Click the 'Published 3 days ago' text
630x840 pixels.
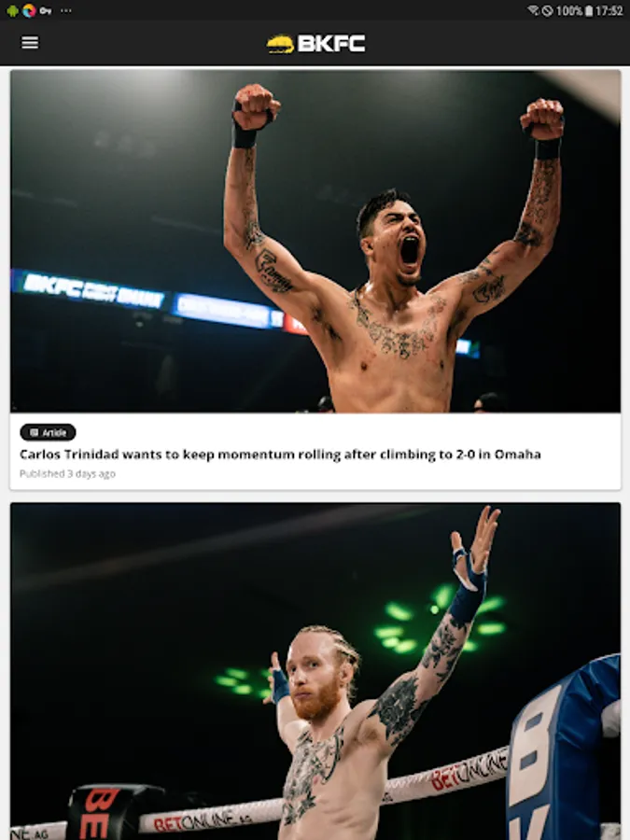(67, 473)
